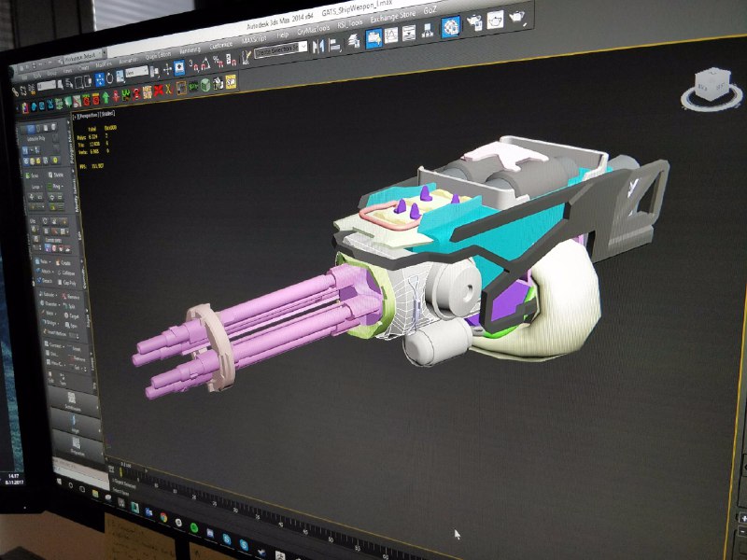
Task: Open Edit Named Selection Sets icon
Action: [247, 58]
